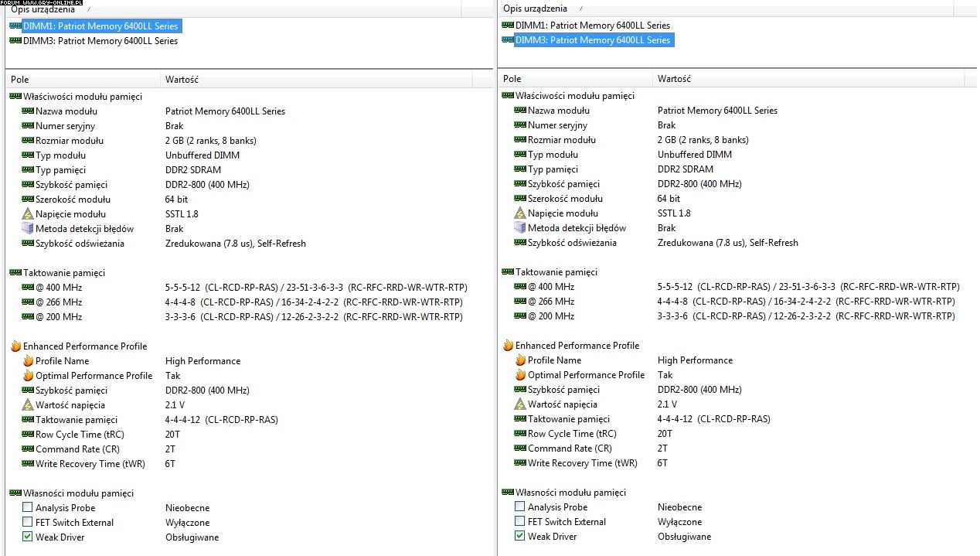Viewport: 980px width, 556px height.
Task: Click right pane Właściwości modułu pamięci group icon
Action: tap(508, 95)
